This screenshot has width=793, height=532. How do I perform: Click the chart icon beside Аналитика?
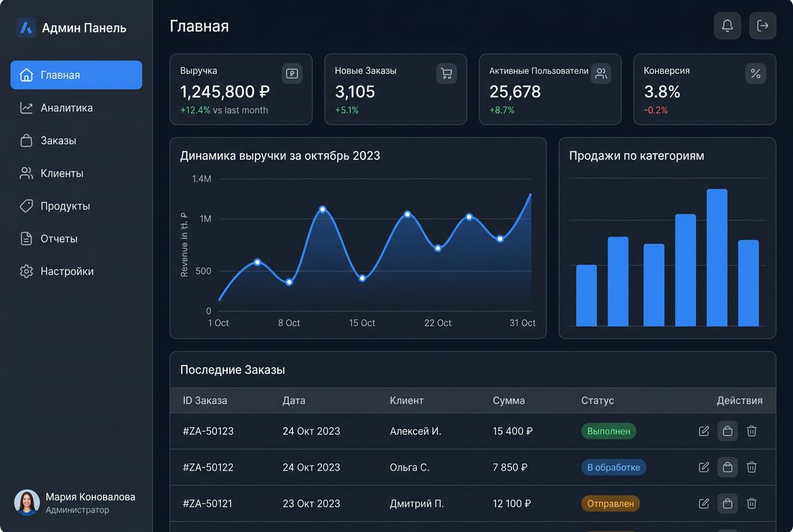(x=26, y=108)
